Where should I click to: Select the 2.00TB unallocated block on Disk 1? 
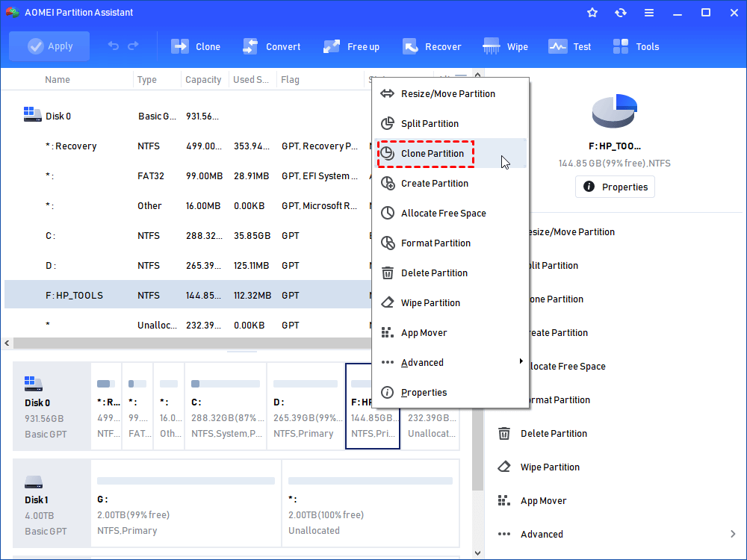pyautogui.click(x=371, y=504)
